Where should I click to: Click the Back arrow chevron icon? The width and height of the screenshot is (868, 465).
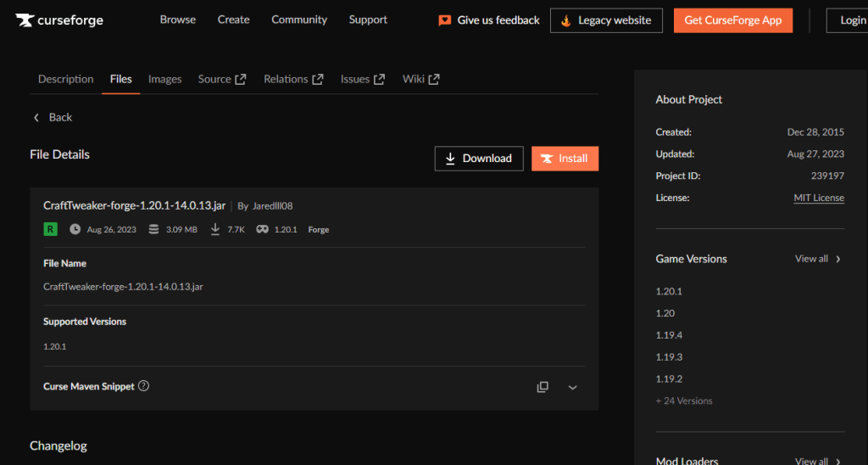(36, 117)
